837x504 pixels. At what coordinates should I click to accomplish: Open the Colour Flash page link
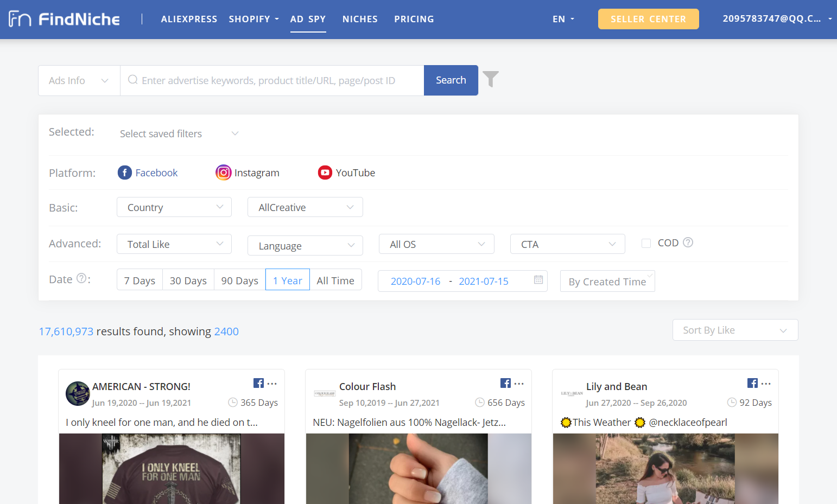click(367, 386)
